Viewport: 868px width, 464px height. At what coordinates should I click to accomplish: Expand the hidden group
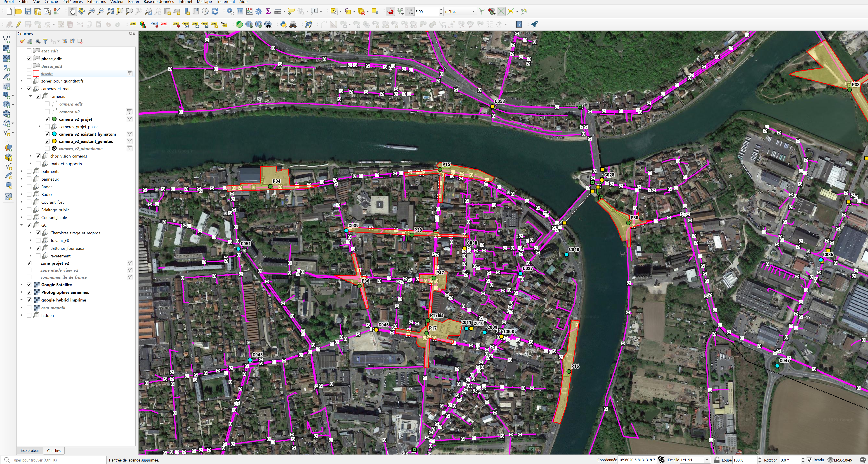point(21,316)
